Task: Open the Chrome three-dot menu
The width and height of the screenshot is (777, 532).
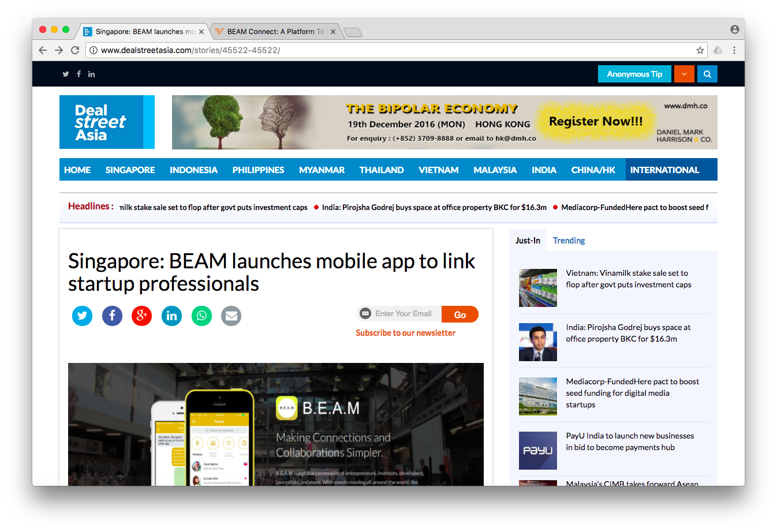Action: [x=734, y=50]
